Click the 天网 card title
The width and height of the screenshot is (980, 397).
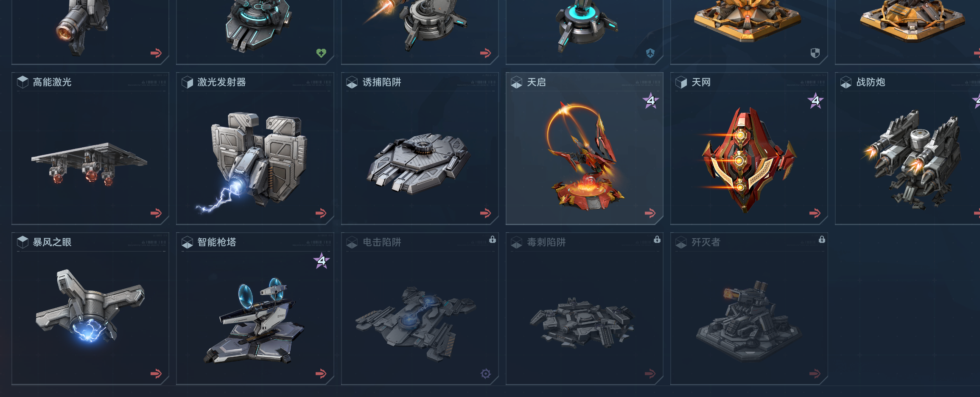701,82
